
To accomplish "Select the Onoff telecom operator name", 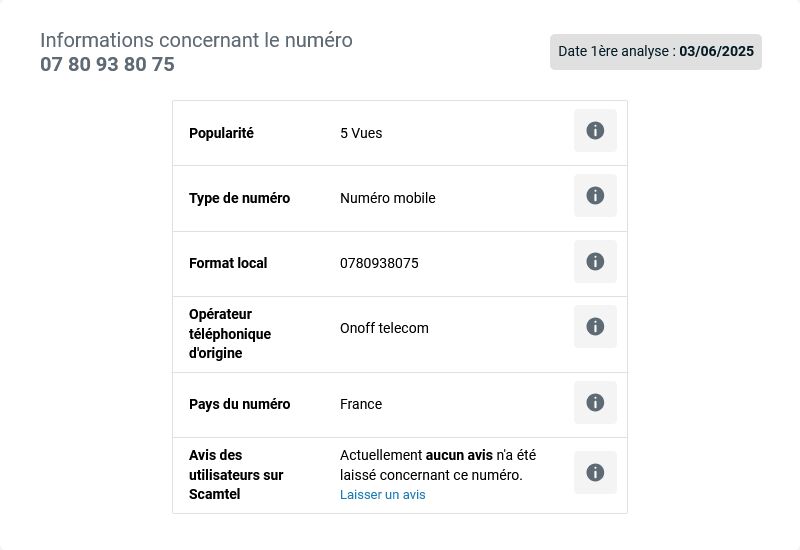I will click(384, 328).
